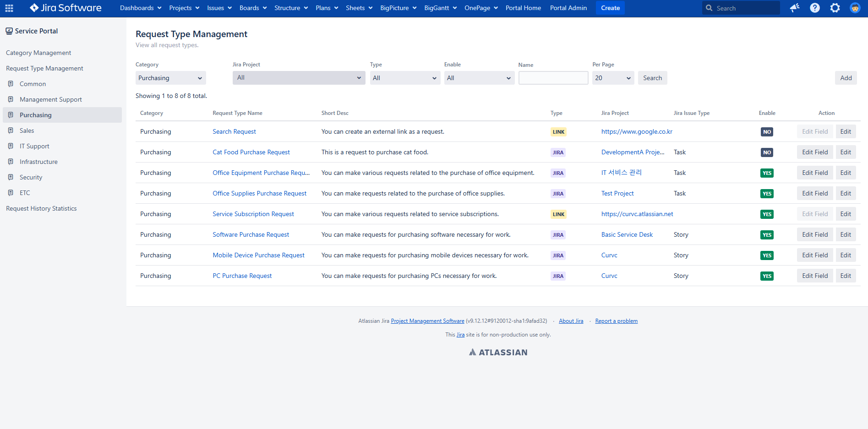The width and height of the screenshot is (868, 429).
Task: Open the Per Page dropdown
Action: point(613,78)
